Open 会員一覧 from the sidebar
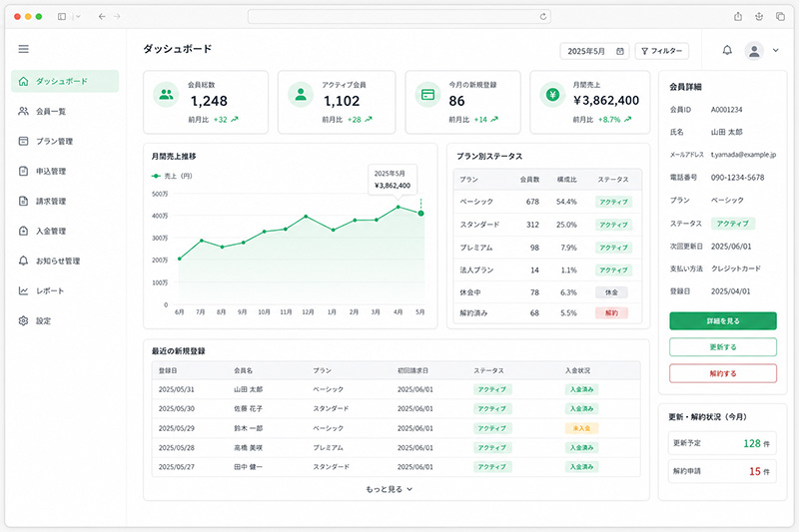 65,111
